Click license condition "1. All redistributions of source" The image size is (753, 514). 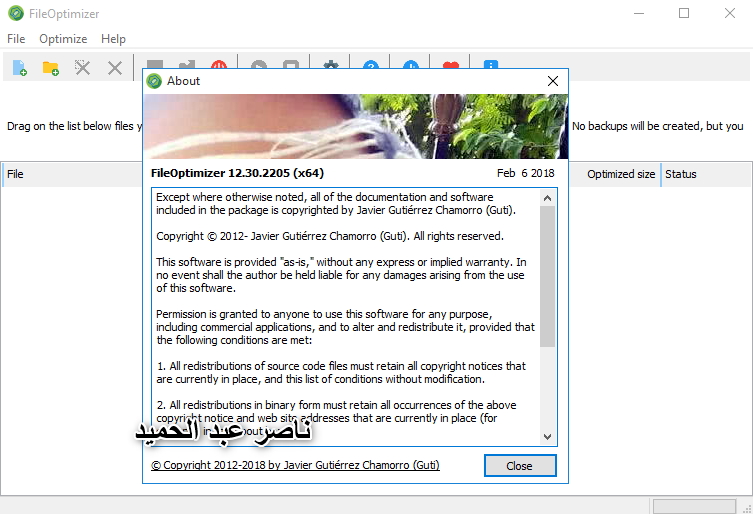coord(341,372)
